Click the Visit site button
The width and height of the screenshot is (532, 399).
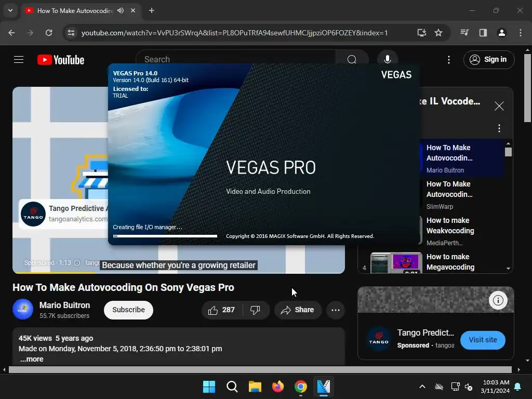click(483, 340)
